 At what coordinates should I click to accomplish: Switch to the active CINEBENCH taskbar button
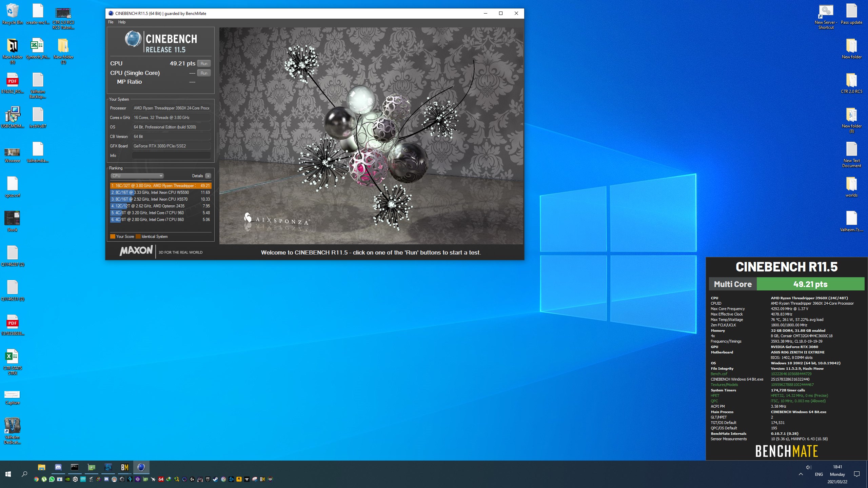point(141,468)
